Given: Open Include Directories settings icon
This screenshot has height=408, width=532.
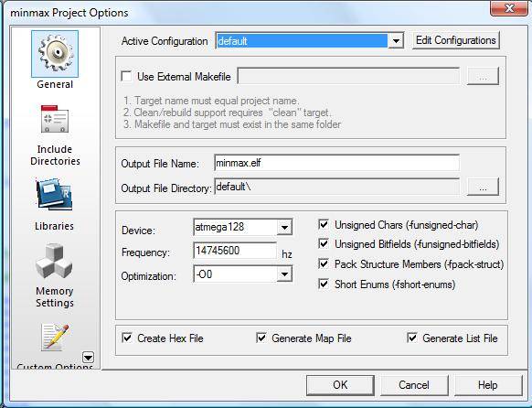Looking at the screenshot, I should (x=55, y=119).
